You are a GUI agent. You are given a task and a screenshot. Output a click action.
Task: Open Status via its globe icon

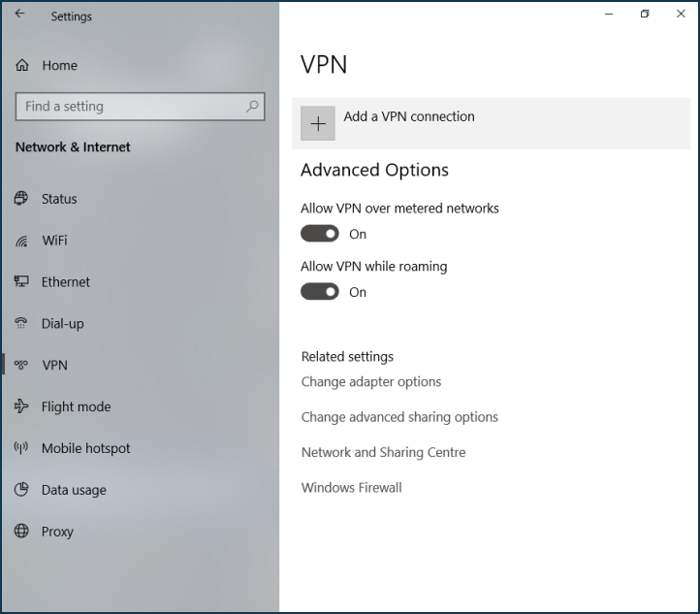point(21,199)
